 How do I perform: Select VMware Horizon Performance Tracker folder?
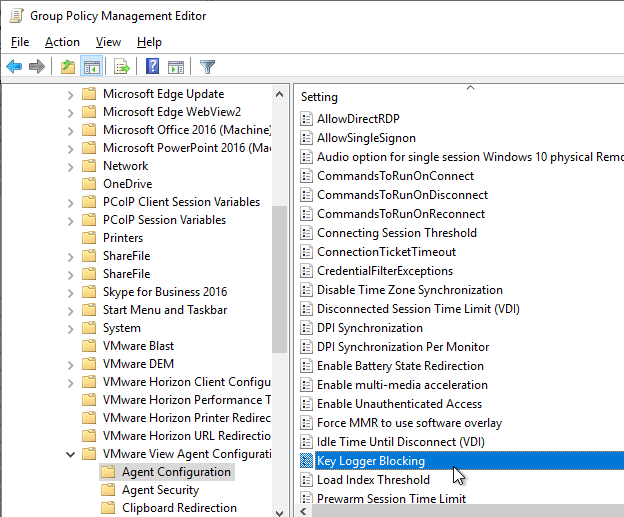(x=187, y=400)
